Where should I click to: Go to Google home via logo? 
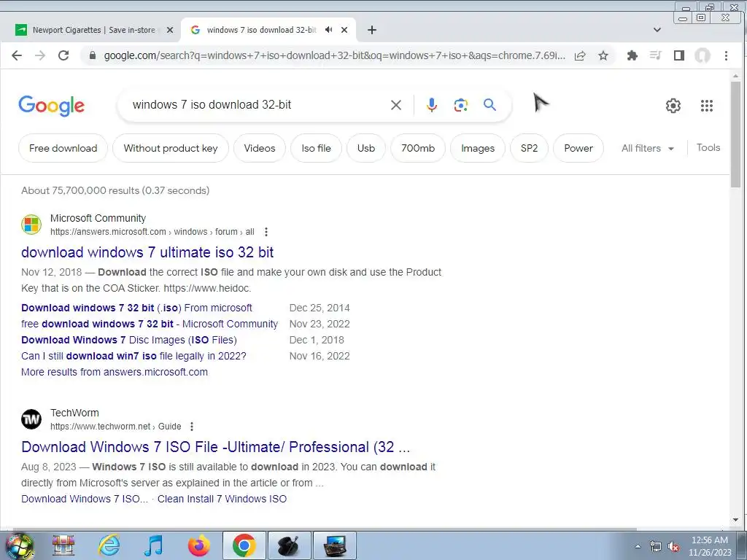pyautogui.click(x=52, y=106)
